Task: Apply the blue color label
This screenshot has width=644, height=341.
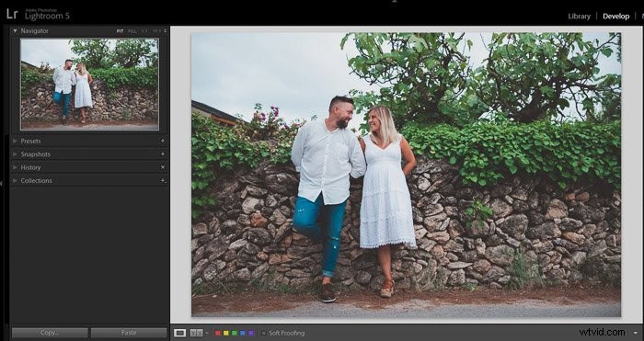Action: tap(242, 334)
